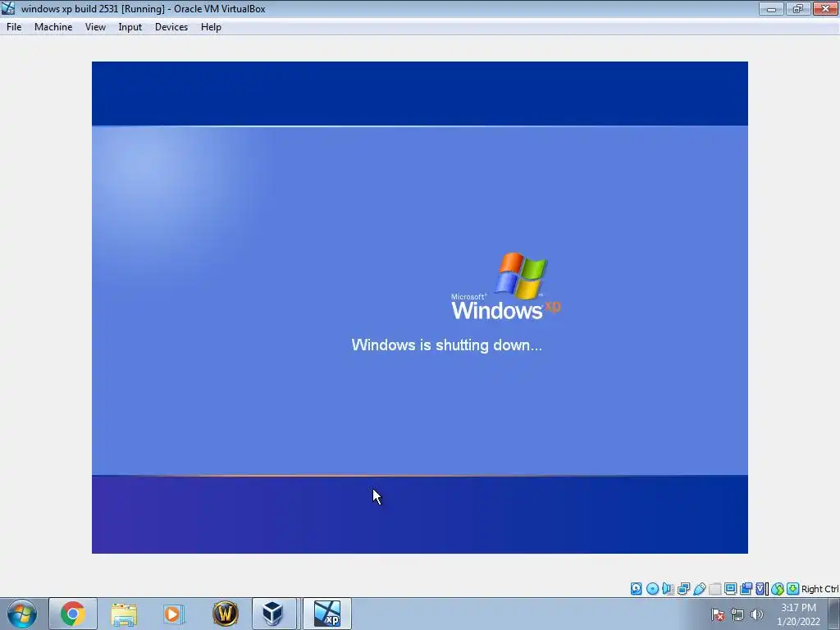The height and width of the screenshot is (630, 840).
Task: Open the Input menu
Action: click(x=130, y=27)
